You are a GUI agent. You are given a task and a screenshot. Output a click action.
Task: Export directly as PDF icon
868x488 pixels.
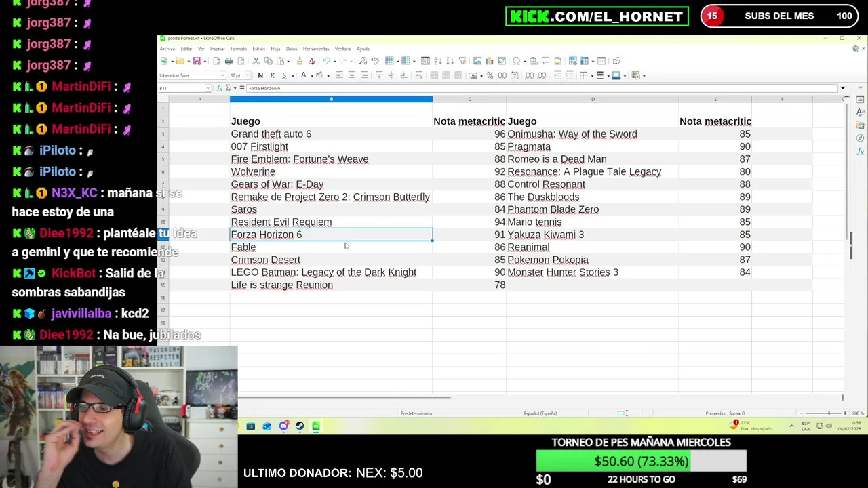coord(216,61)
